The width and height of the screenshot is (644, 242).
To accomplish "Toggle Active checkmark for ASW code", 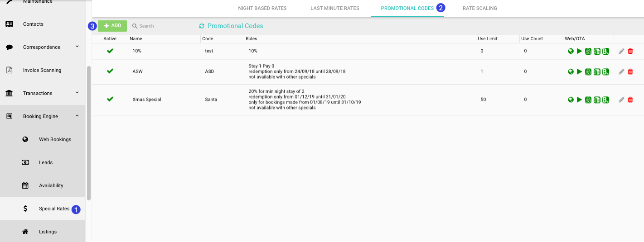I will pos(110,71).
